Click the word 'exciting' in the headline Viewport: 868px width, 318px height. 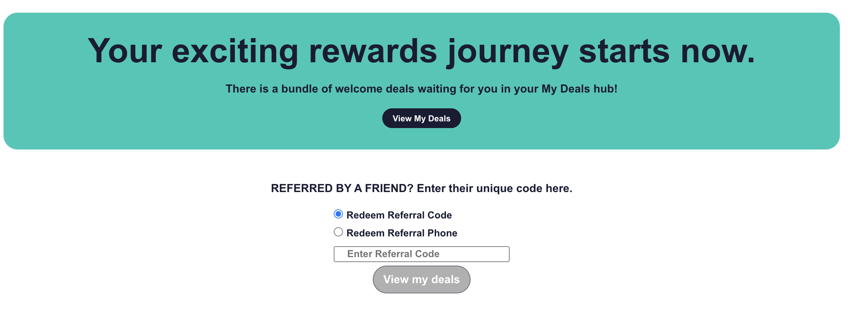click(235, 51)
